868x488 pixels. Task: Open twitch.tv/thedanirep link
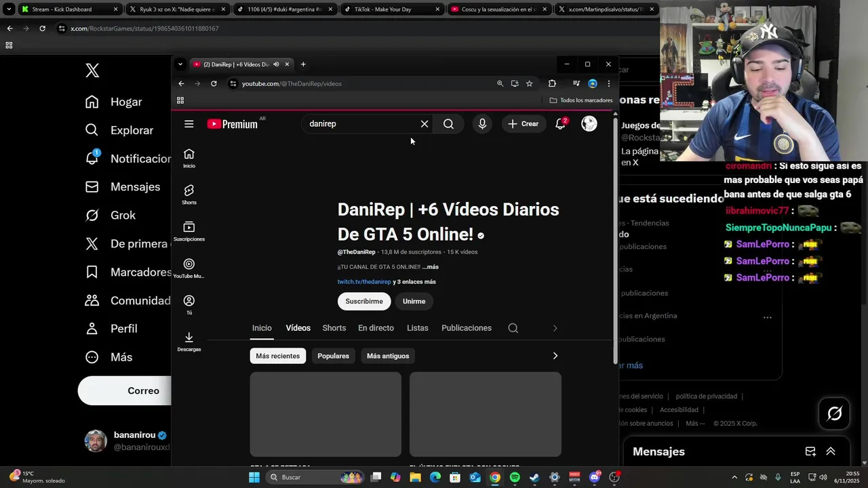[364, 282]
